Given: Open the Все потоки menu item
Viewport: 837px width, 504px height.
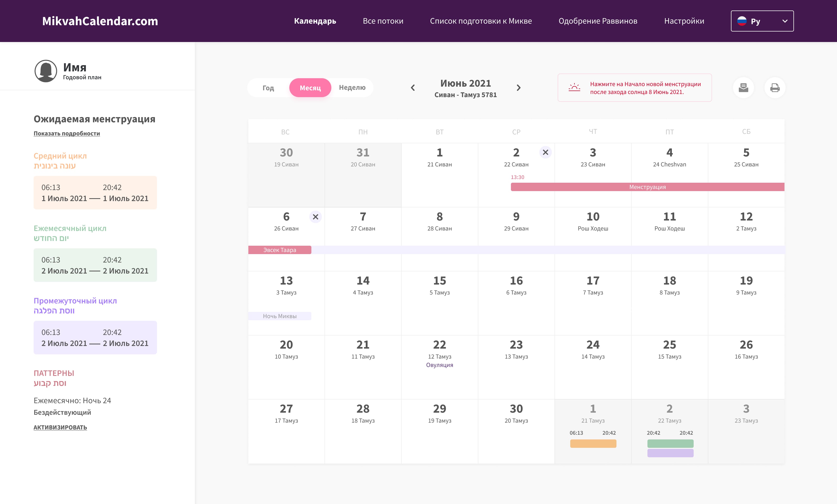Looking at the screenshot, I should point(383,21).
